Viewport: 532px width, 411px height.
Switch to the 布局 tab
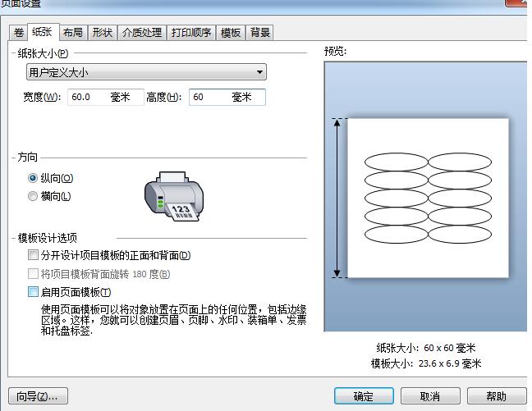click(72, 33)
